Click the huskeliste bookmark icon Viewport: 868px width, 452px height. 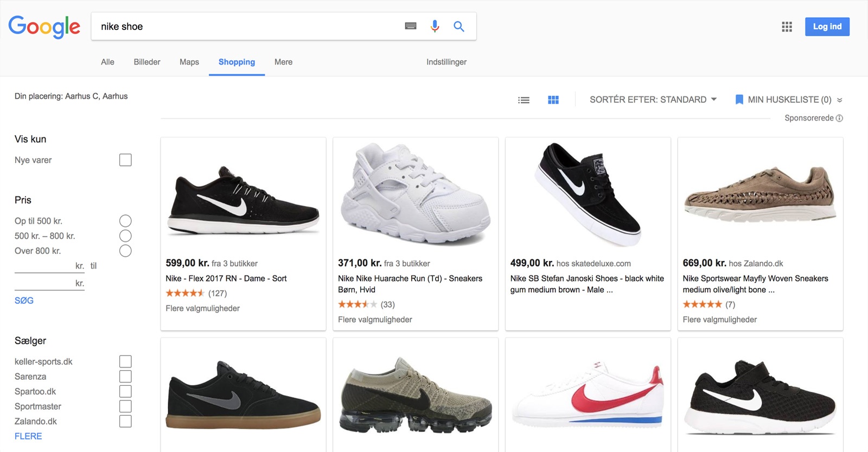click(739, 99)
